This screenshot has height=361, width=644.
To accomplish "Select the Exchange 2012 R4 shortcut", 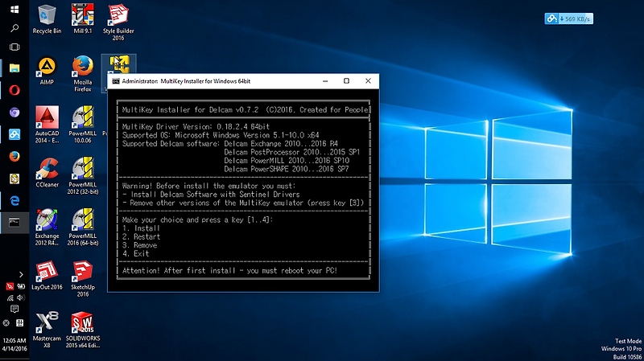I will point(47,228).
